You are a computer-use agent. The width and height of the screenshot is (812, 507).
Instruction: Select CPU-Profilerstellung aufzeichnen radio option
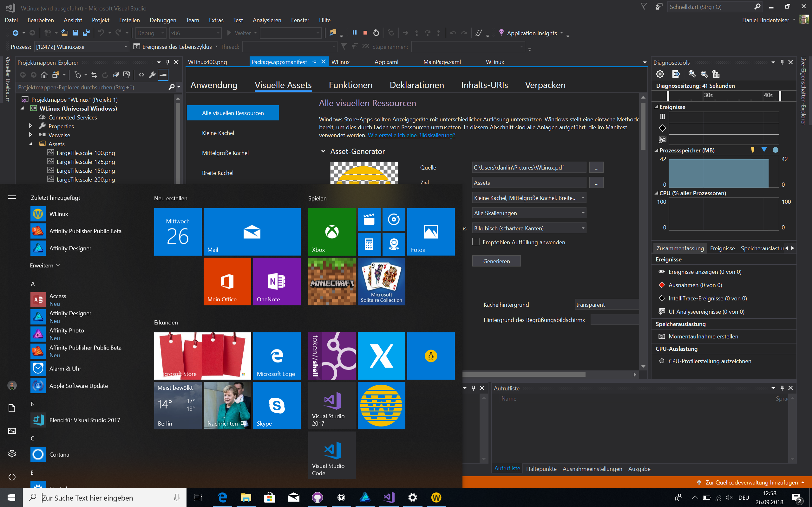(662, 361)
